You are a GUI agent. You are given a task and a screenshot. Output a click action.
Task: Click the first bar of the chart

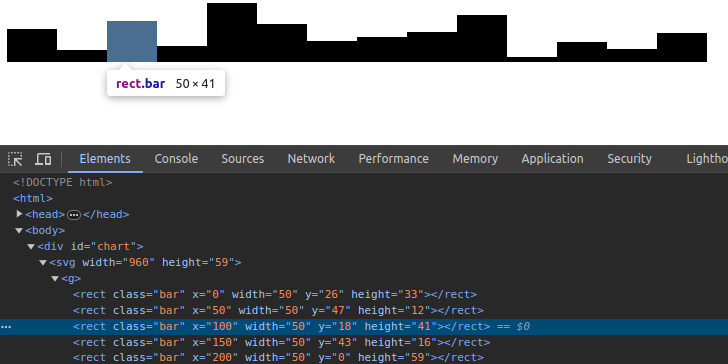[32, 46]
